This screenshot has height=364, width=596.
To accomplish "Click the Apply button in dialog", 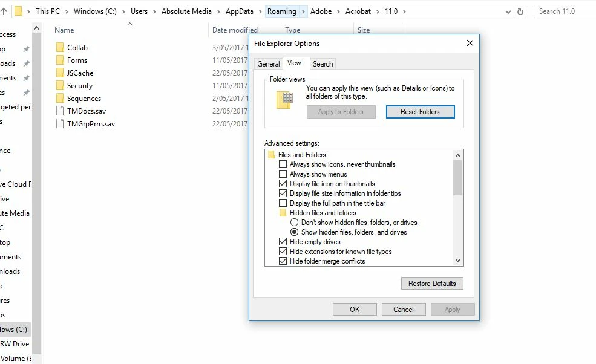I will 453,310.
